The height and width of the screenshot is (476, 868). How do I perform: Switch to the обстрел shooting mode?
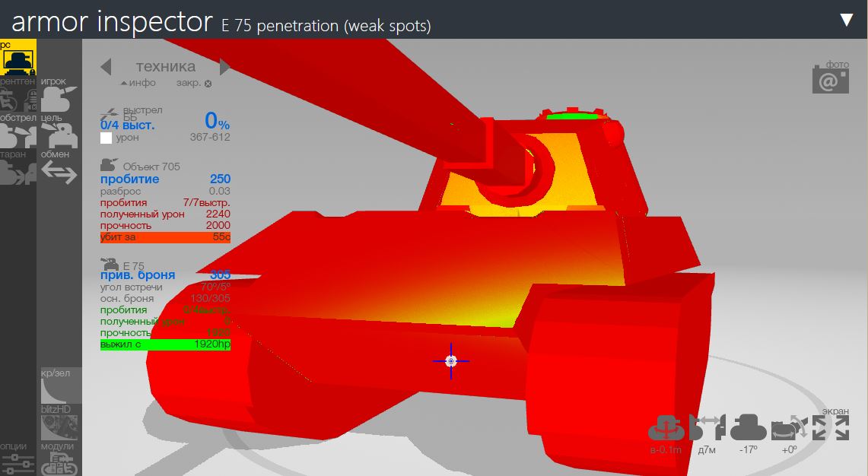point(18,132)
